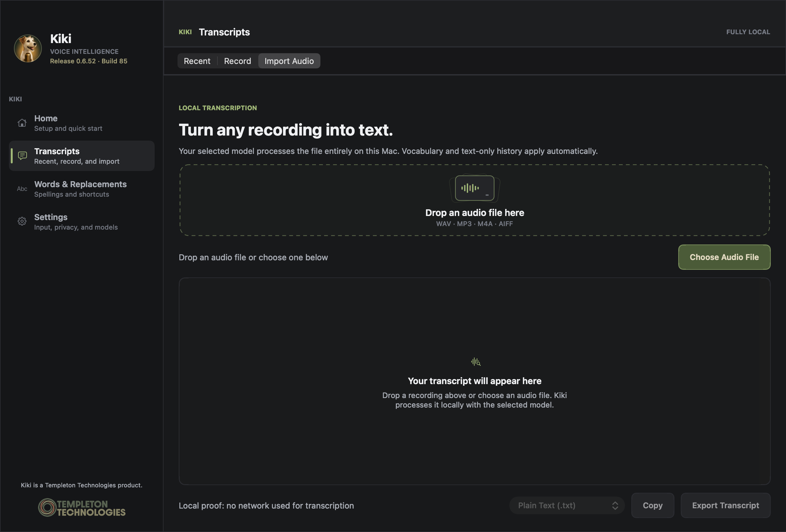This screenshot has width=786, height=532.
Task: Open the Plain Text (.txt) format dropdown
Action: point(567,506)
